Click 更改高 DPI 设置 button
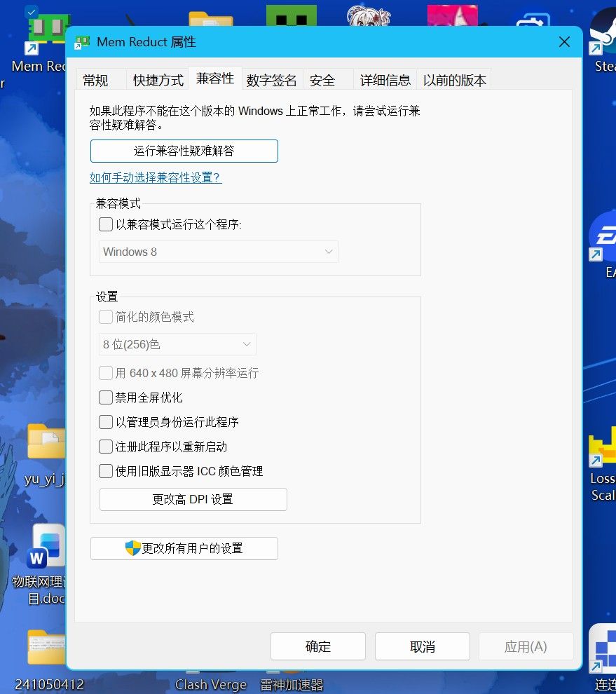616x694 pixels. [x=193, y=499]
